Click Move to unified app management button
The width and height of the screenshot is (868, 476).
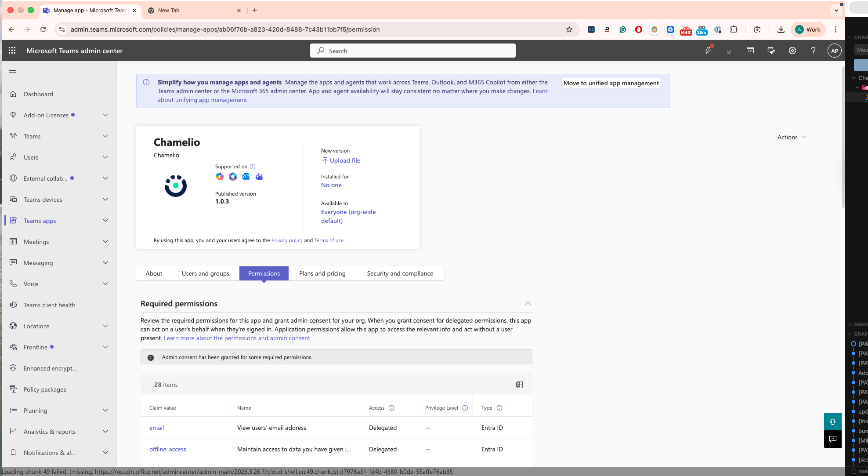click(611, 83)
